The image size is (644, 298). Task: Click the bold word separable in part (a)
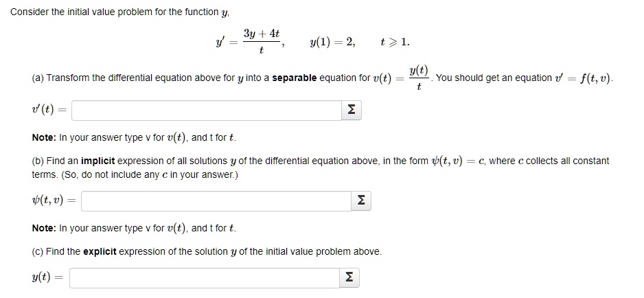point(294,78)
